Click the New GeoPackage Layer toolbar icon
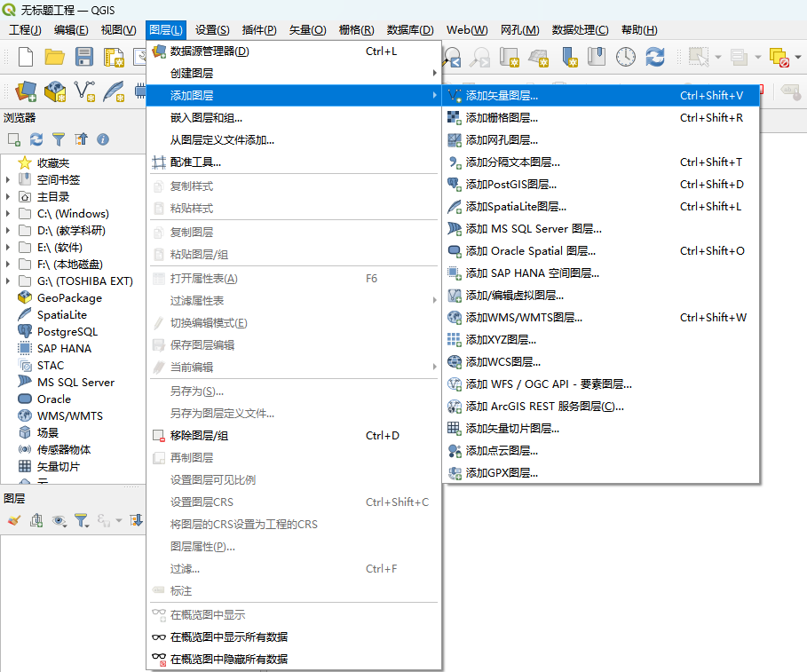 (55, 91)
